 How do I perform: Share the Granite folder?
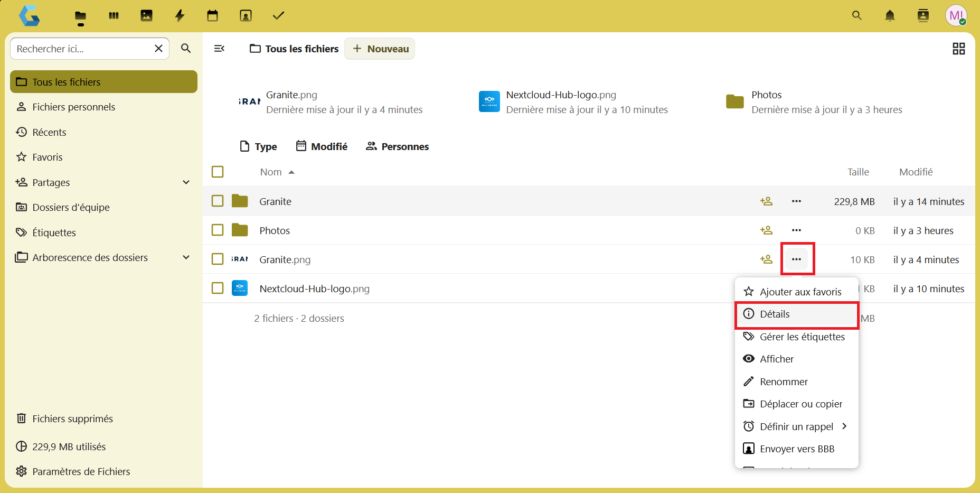[x=766, y=201]
